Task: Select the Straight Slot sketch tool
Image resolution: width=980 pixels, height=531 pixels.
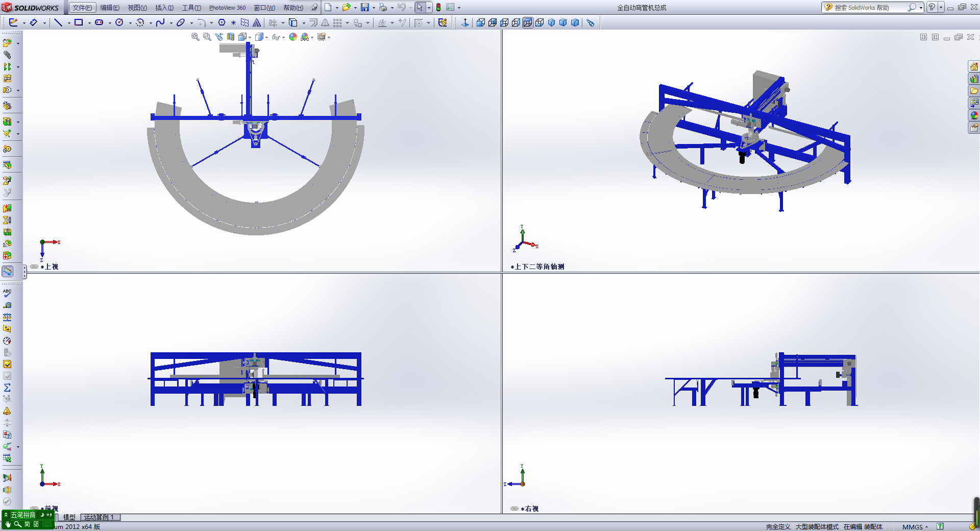Action: click(99, 22)
